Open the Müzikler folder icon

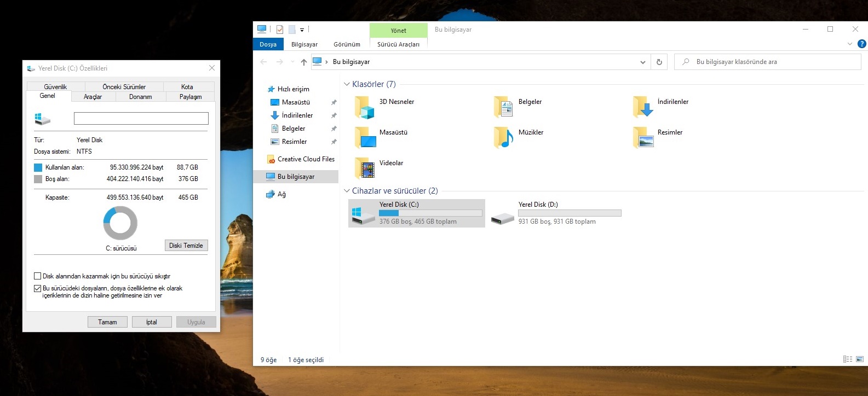tap(503, 138)
